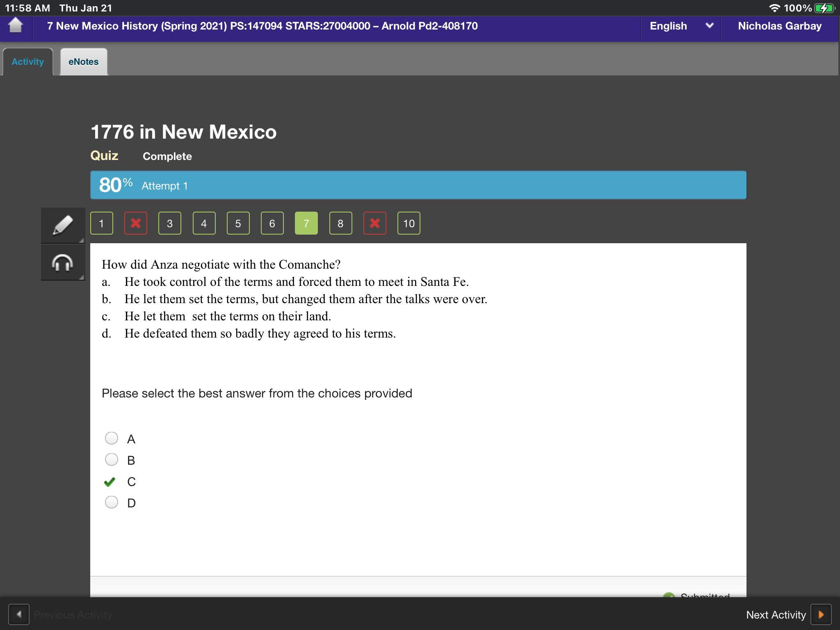Screen dimensions: 840x630
Task: Switch to the Activity tab
Action: [27, 62]
